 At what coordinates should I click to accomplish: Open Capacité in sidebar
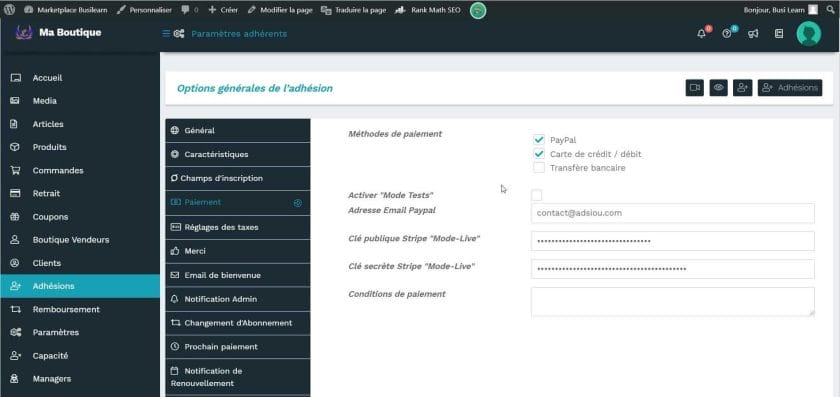click(x=80, y=356)
